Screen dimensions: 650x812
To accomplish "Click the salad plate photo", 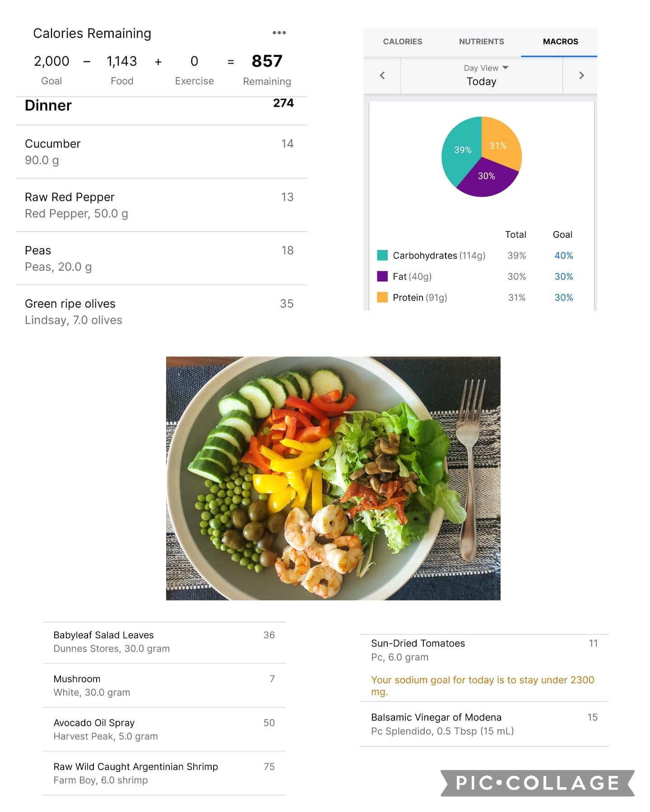I will pos(333,478).
